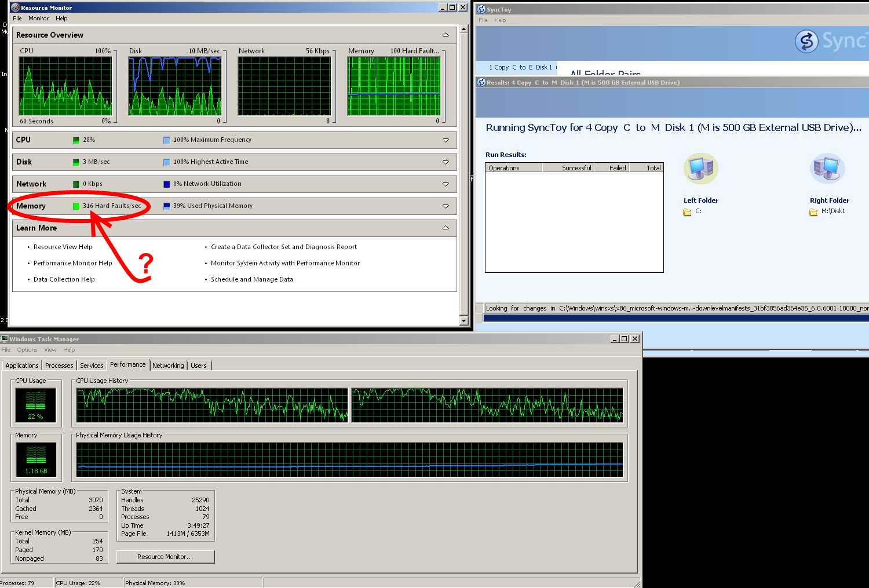Click the green Disk 3 MB/sec indicator
Screen dimensions: 869x588
click(x=76, y=162)
